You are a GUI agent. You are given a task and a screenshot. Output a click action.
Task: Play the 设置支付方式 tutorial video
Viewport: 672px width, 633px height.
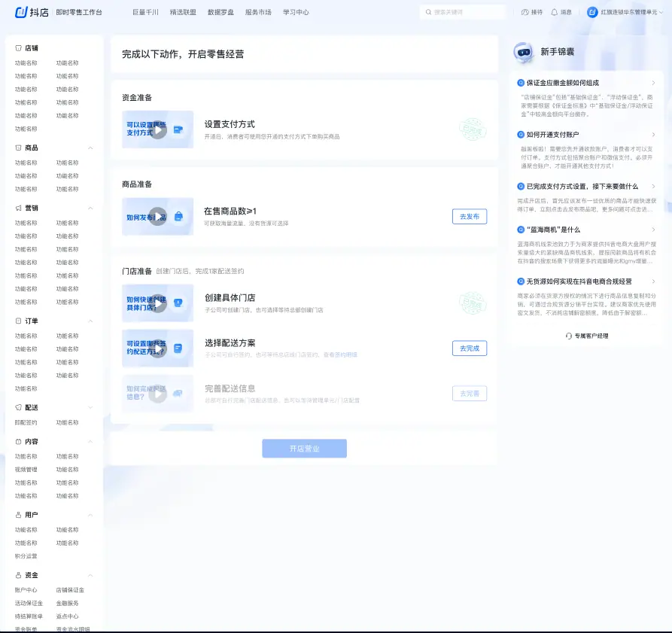coord(158,129)
